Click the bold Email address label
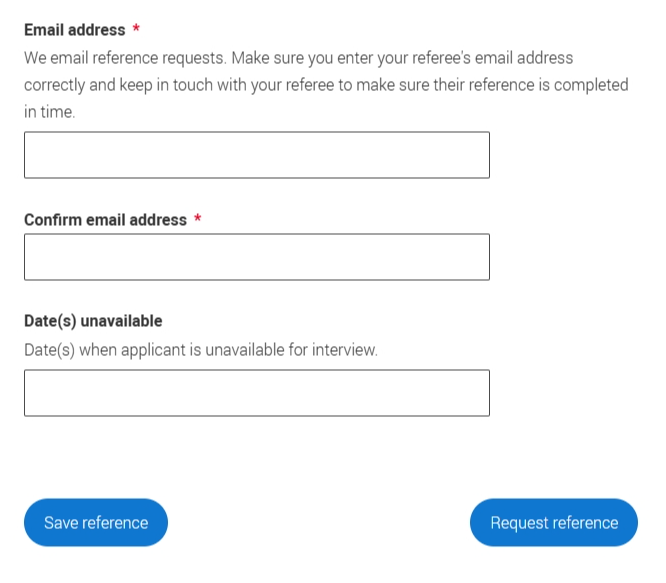 coord(75,30)
